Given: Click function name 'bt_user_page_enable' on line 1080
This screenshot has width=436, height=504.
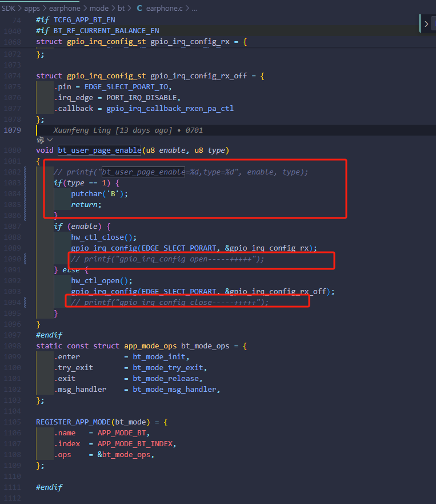Looking at the screenshot, I should 99,150.
